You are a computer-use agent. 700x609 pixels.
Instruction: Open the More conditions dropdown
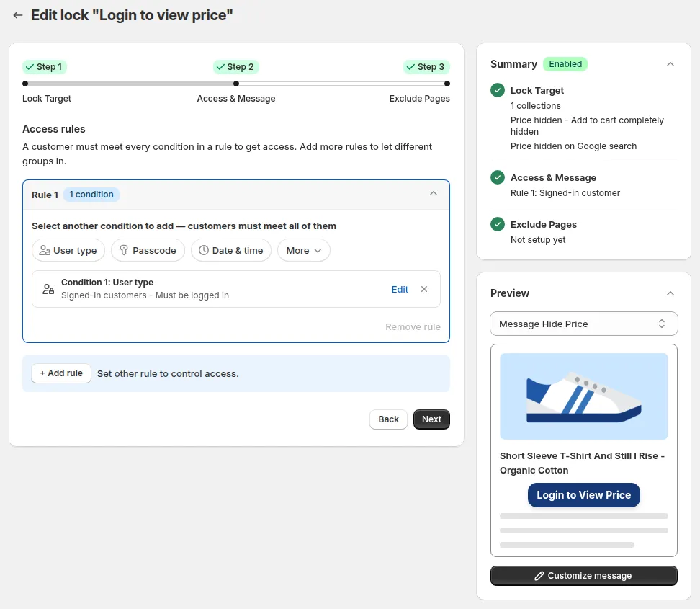304,250
